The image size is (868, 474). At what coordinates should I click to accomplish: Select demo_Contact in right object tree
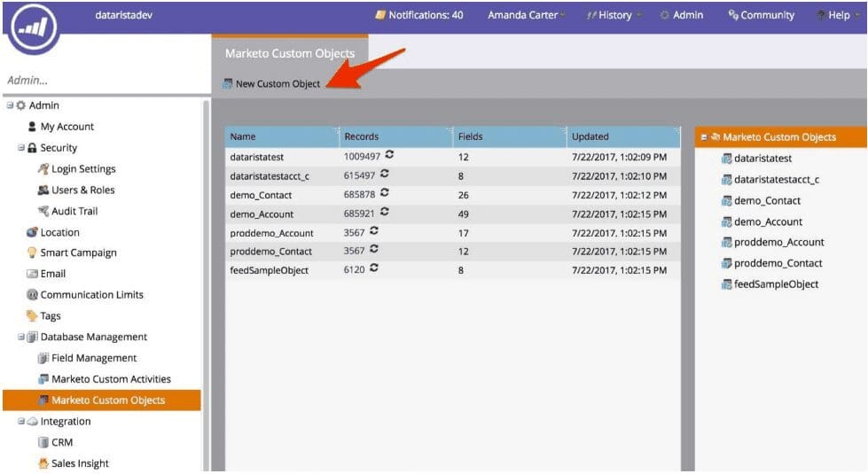point(767,201)
